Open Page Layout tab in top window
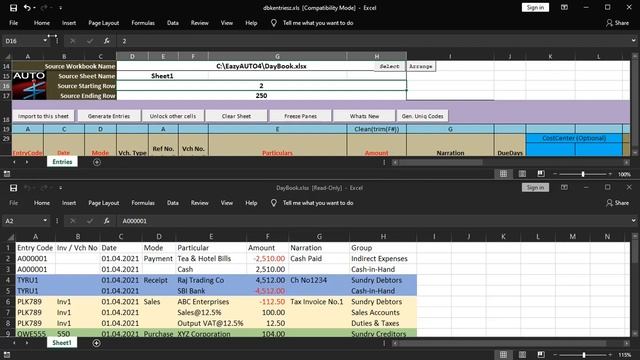640x360 pixels. click(x=104, y=23)
